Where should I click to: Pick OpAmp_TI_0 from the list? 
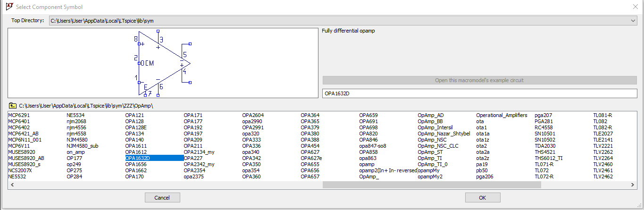433,164
